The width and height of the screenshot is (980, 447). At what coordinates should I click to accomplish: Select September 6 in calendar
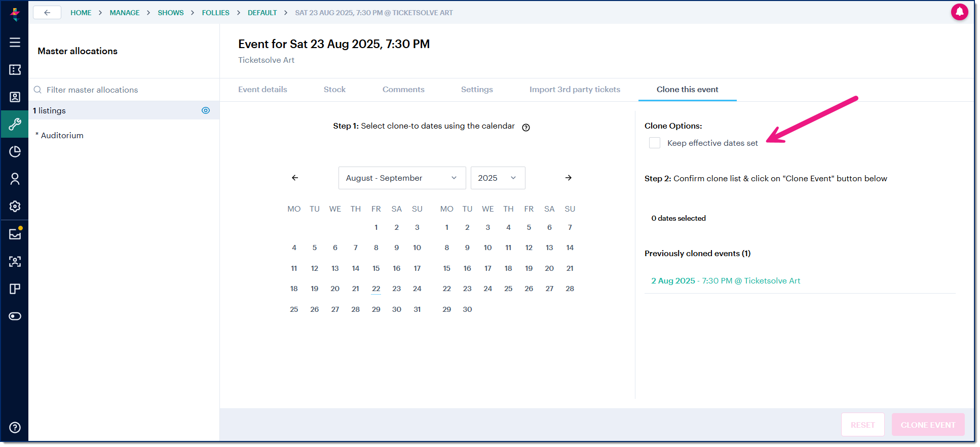[x=549, y=227]
